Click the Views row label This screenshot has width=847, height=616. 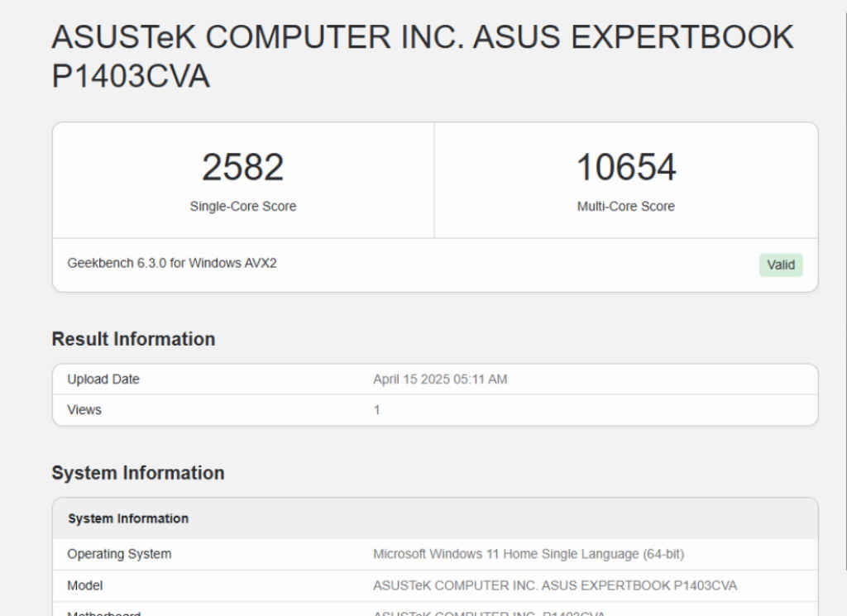84,410
